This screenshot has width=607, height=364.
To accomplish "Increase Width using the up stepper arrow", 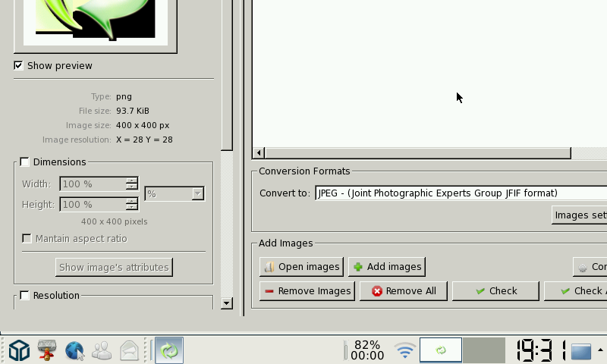I will coord(132,180).
